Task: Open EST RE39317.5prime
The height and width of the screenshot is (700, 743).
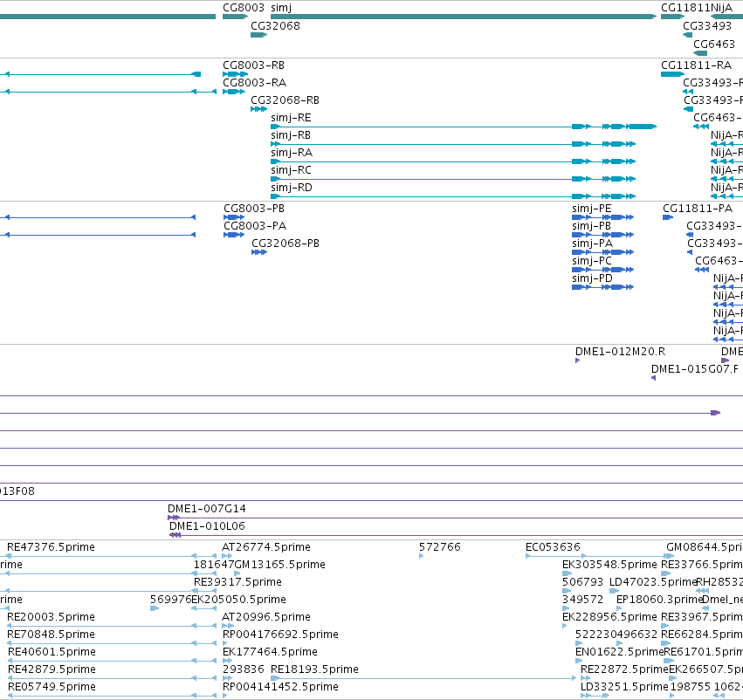Action: [237, 582]
